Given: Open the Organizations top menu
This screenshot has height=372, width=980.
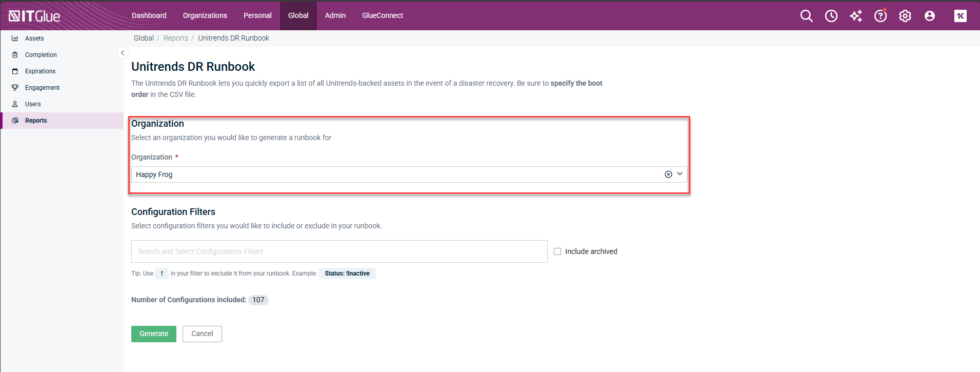Looking at the screenshot, I should (x=205, y=15).
